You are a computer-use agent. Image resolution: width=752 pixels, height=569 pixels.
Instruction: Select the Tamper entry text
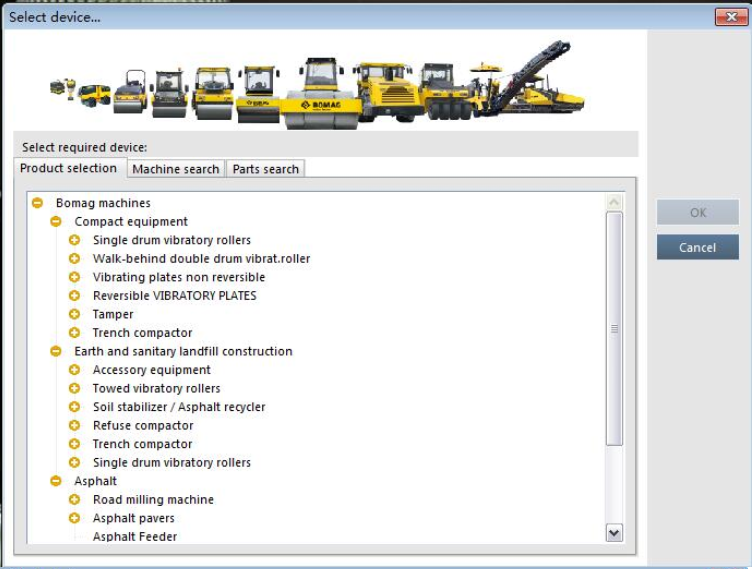pos(113,314)
